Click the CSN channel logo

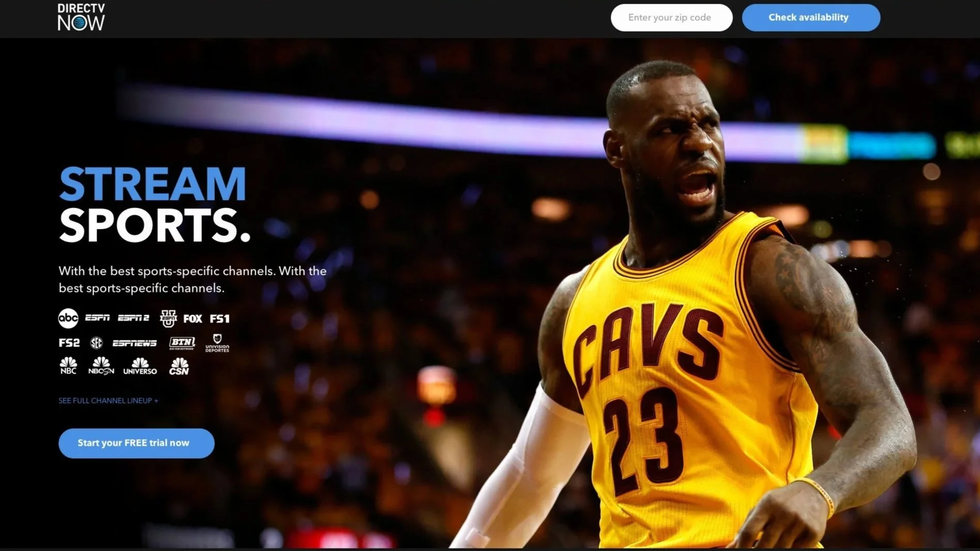tap(179, 366)
